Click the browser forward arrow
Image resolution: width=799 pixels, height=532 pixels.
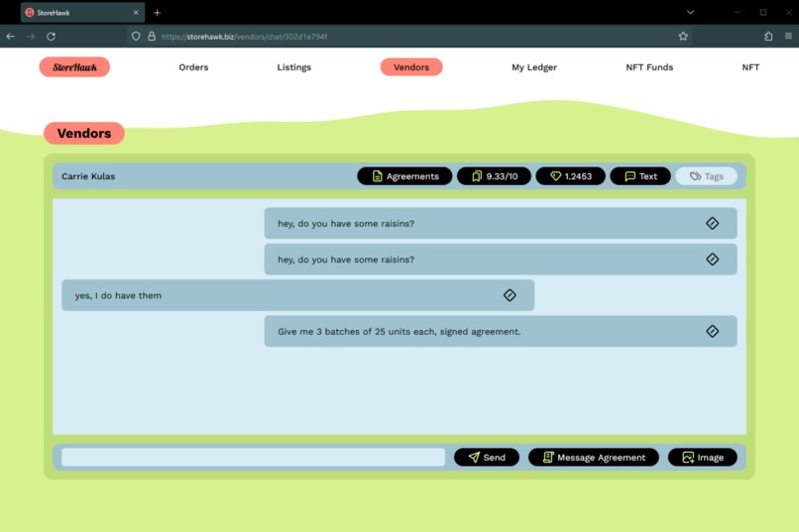coord(31,36)
